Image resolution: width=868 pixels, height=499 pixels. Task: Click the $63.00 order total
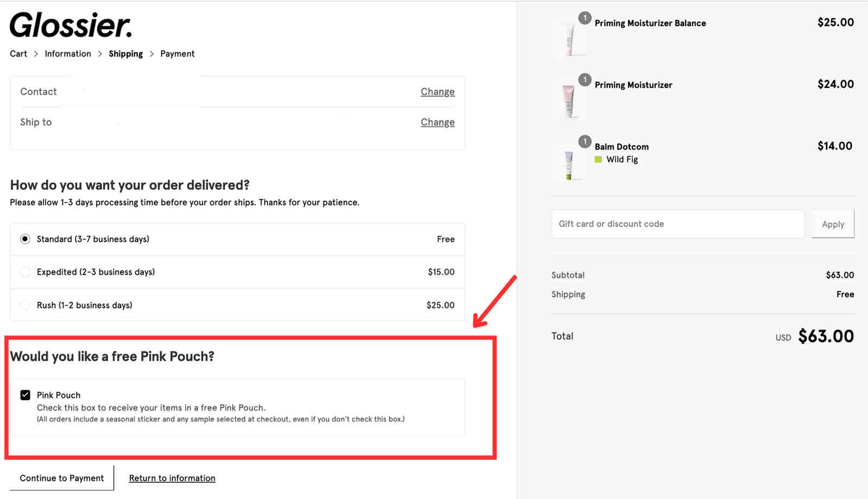coord(826,336)
